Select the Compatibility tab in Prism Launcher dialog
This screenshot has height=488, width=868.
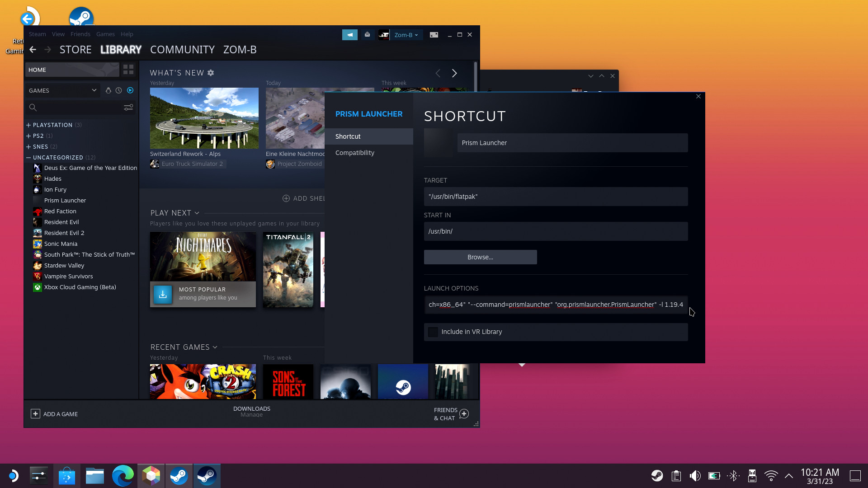click(x=354, y=153)
